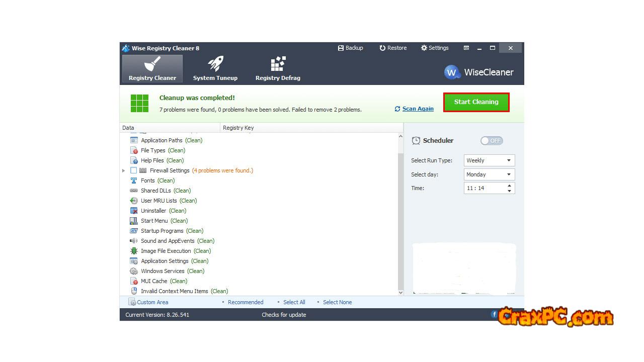Click the results list scrollbar thumb
644x362 pixels.
point(400,221)
